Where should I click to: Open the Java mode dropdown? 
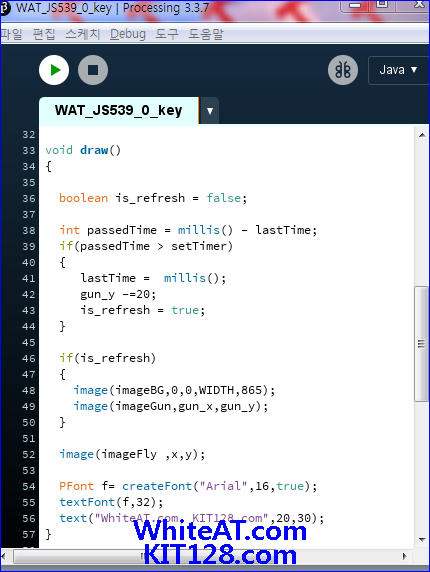[398, 70]
